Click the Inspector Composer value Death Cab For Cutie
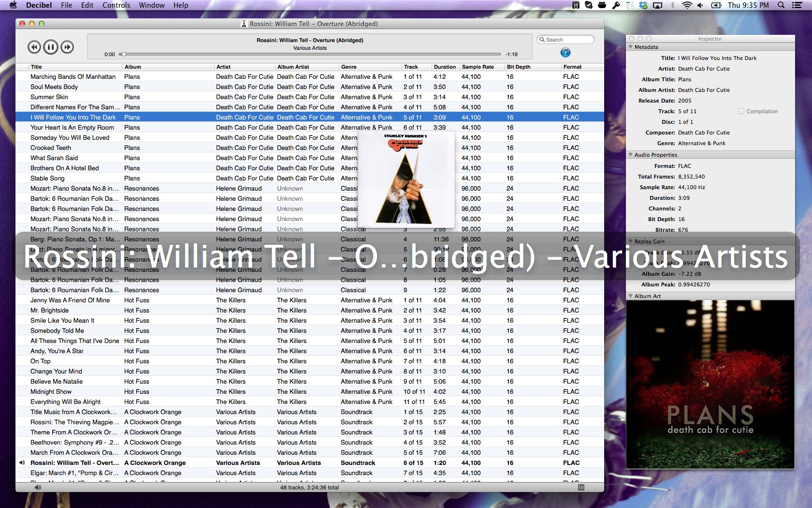 (704, 133)
